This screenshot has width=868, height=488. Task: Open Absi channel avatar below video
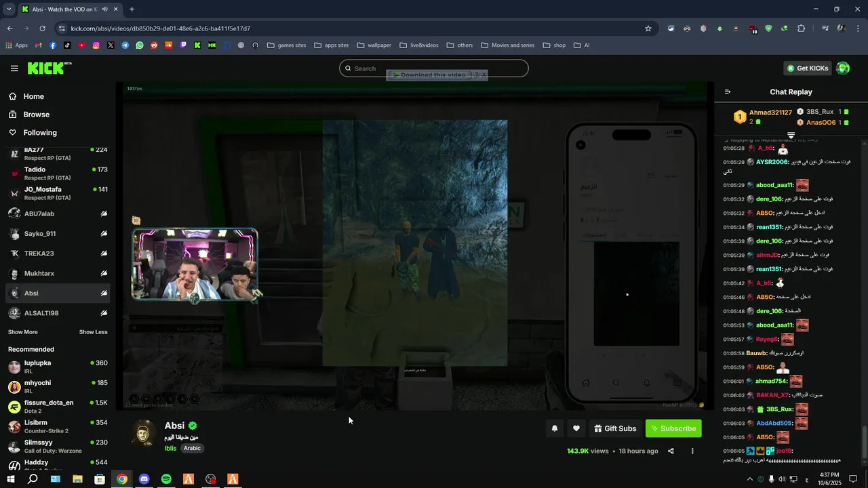pyautogui.click(x=143, y=434)
